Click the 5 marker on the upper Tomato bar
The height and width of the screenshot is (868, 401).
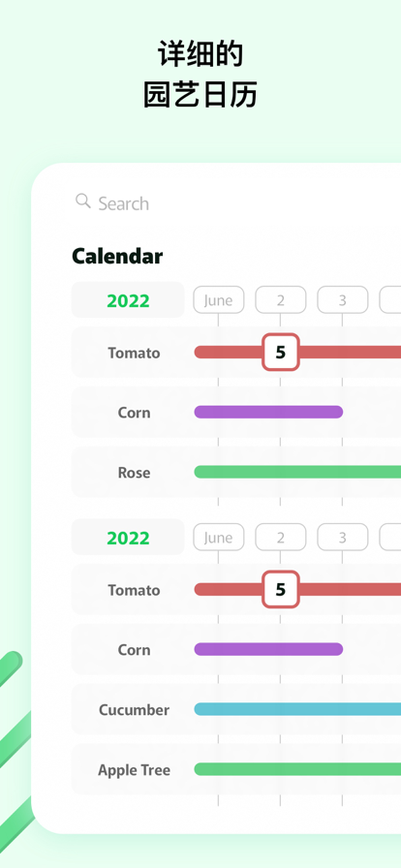281,352
